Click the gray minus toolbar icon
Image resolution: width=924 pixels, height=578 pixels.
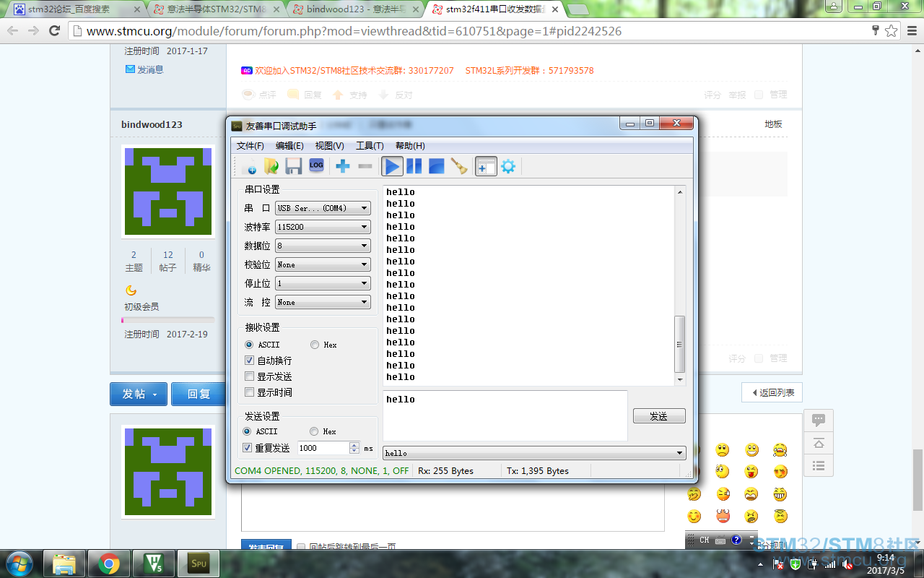pos(365,166)
